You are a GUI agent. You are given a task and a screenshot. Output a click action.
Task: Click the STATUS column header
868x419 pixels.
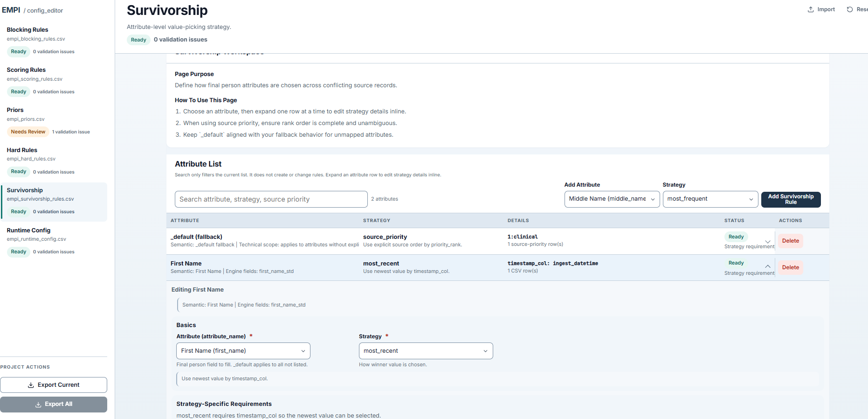tap(734, 220)
